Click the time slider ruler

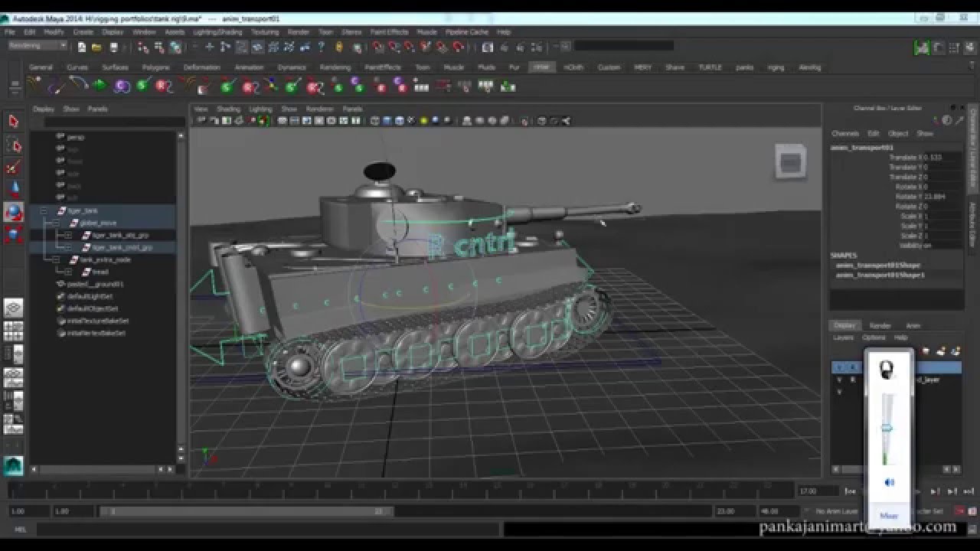[x=400, y=491]
